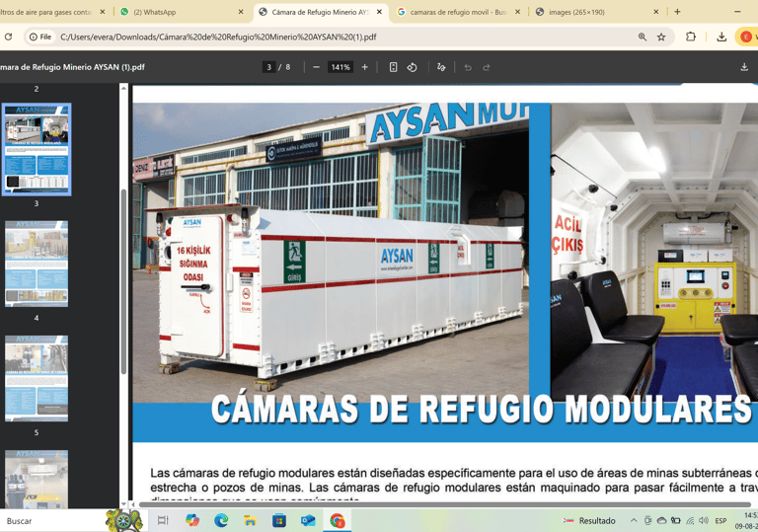Open the Chrome downloads tray
This screenshot has width=758, height=532.
tap(721, 37)
